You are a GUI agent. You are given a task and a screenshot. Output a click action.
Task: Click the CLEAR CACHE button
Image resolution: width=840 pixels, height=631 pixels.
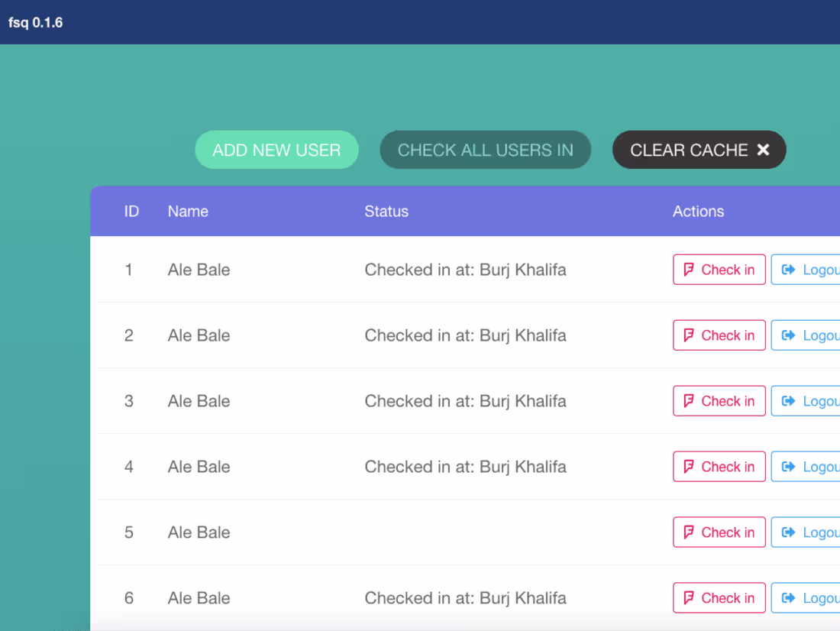click(x=699, y=150)
